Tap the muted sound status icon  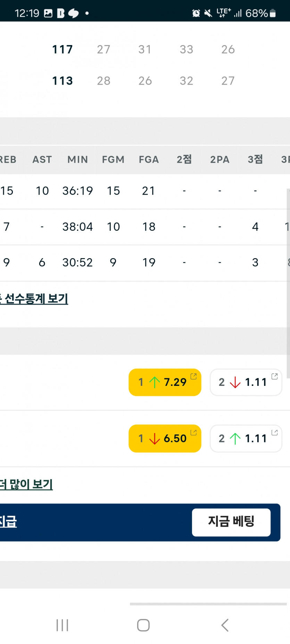click(x=208, y=13)
